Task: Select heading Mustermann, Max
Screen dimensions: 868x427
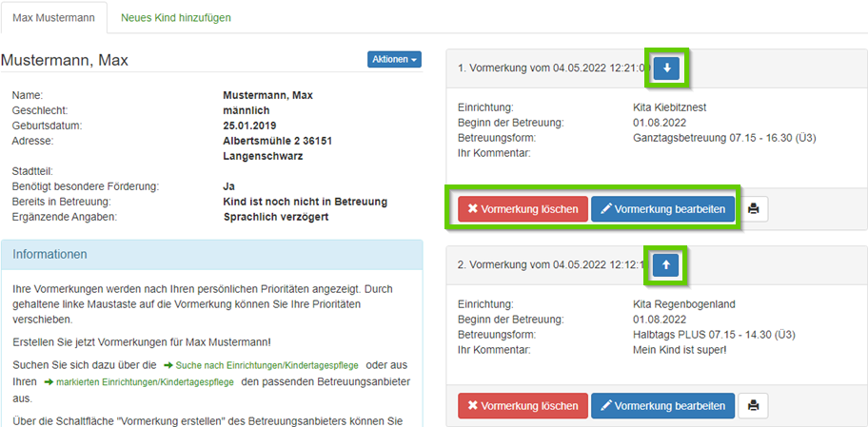Action: (65, 60)
